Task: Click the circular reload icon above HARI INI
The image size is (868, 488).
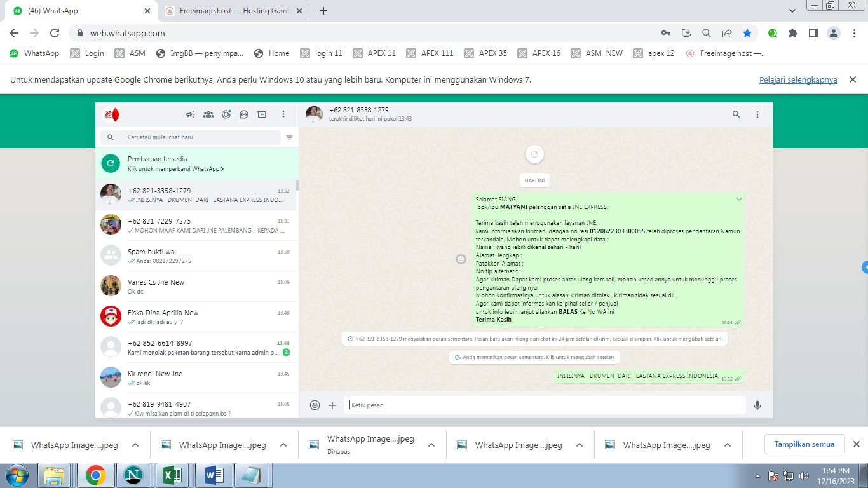Action: [x=534, y=154]
